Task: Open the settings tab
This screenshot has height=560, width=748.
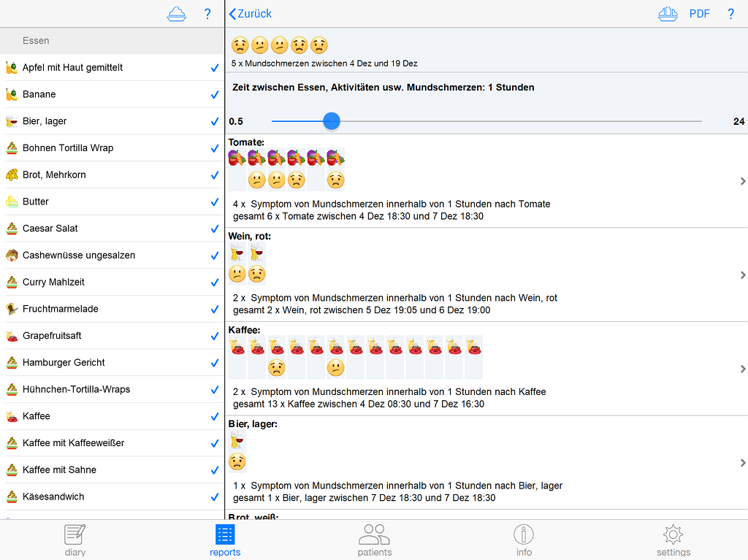Action: tap(673, 540)
